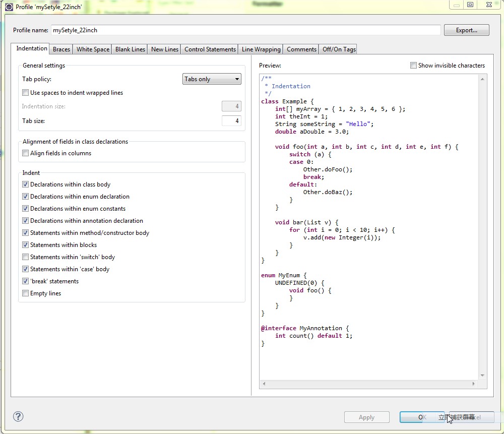
Task: Switch to the Braces tab
Action: click(61, 49)
